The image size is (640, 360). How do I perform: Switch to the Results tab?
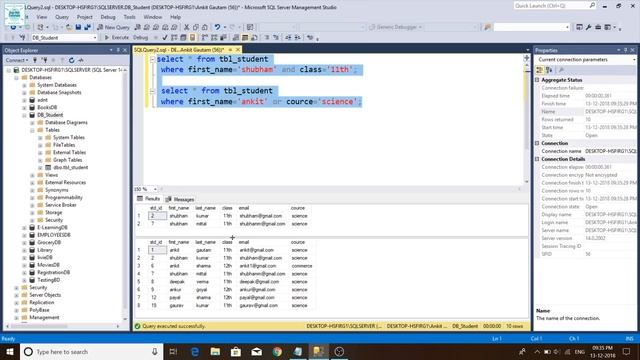(149, 199)
